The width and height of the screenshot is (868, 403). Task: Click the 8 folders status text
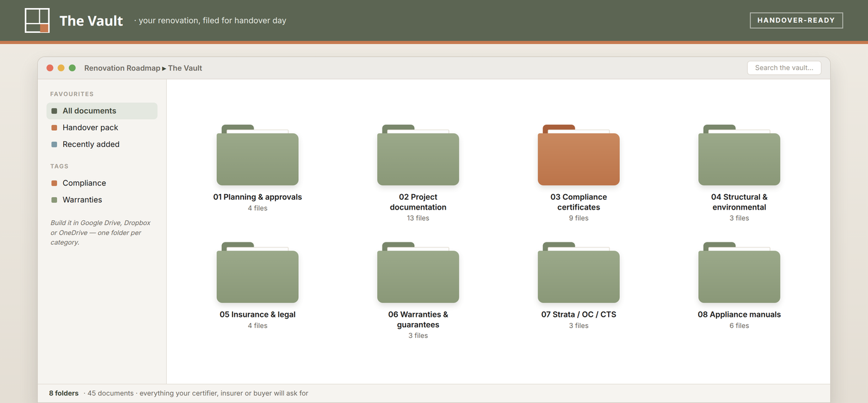(x=64, y=393)
